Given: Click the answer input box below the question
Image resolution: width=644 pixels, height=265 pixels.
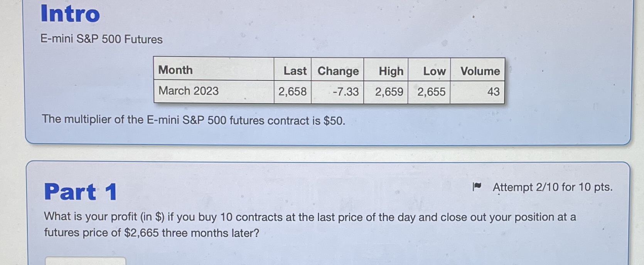Looking at the screenshot, I should 85,261.
